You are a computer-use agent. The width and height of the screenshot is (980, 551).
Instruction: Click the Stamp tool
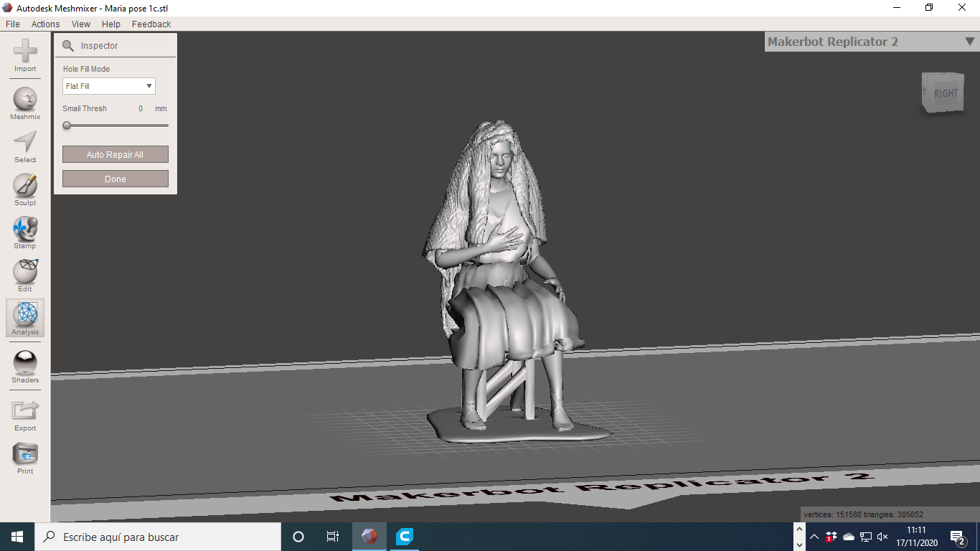(x=24, y=228)
